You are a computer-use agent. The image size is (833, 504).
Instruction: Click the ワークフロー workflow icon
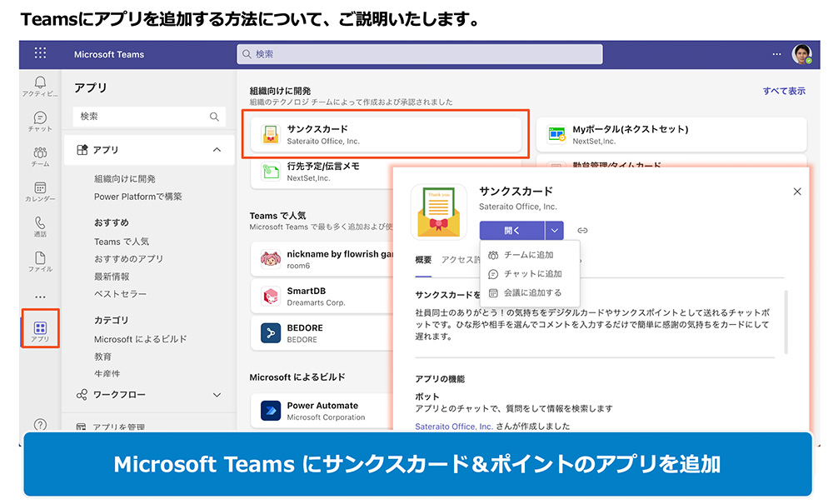click(x=82, y=395)
